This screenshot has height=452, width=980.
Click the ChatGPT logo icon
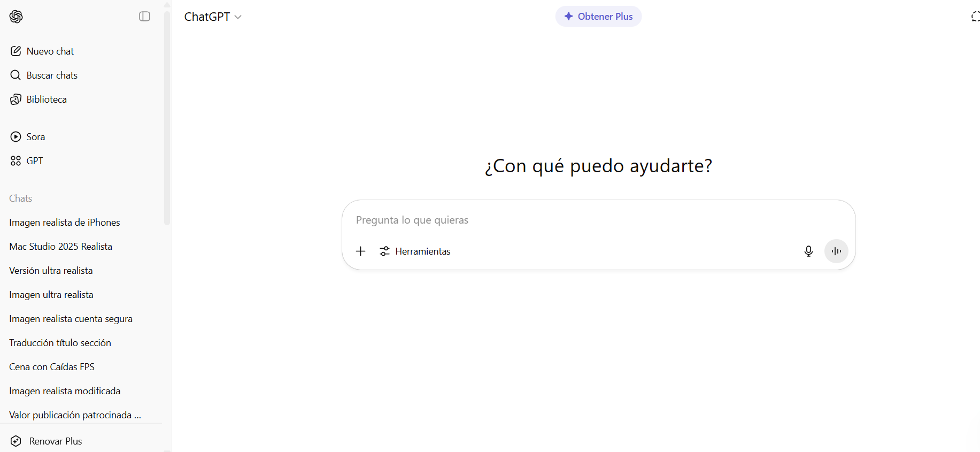click(16, 17)
